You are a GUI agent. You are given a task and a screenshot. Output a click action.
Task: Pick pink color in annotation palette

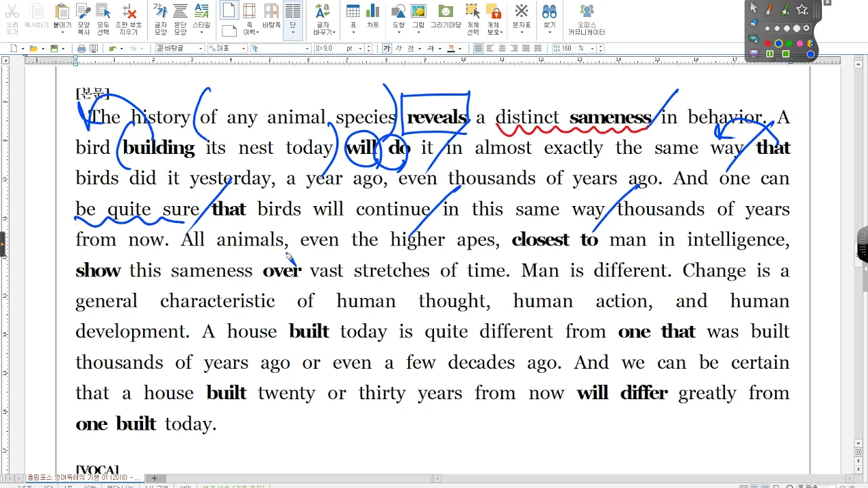pos(800,43)
